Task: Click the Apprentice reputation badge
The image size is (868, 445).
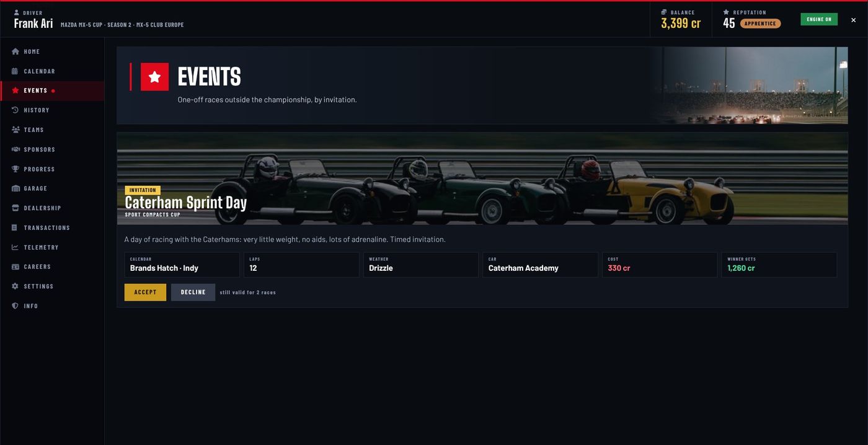Action: [x=760, y=24]
